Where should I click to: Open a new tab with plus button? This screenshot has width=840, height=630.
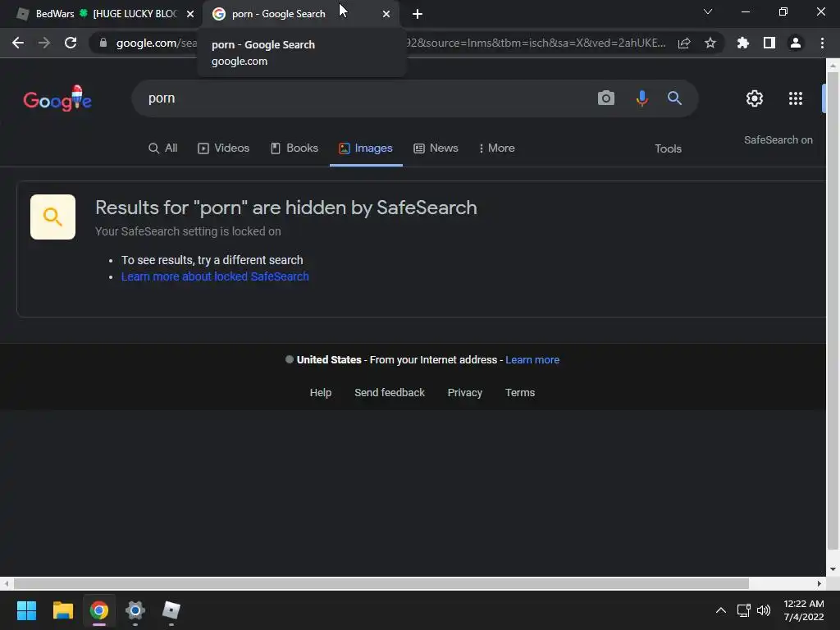[418, 15]
